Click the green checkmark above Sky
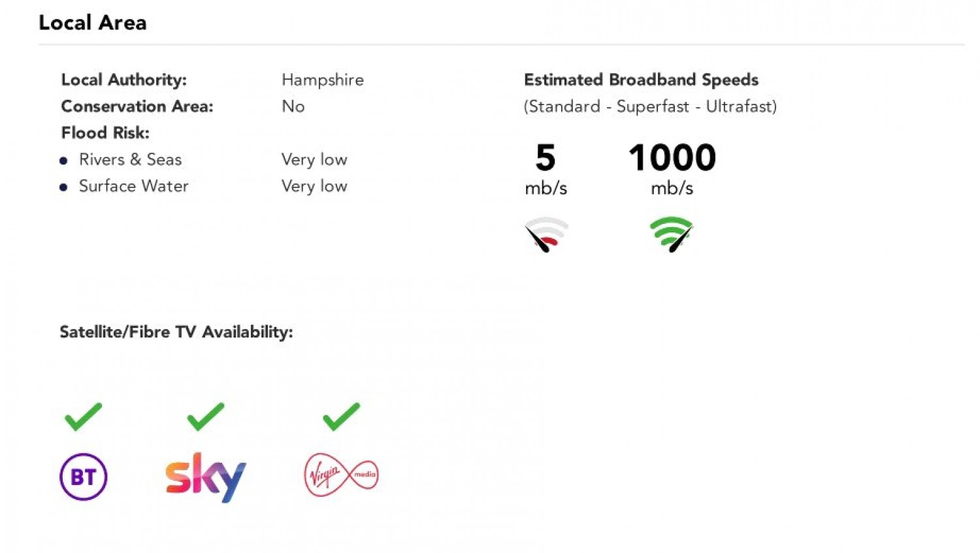 coord(206,417)
